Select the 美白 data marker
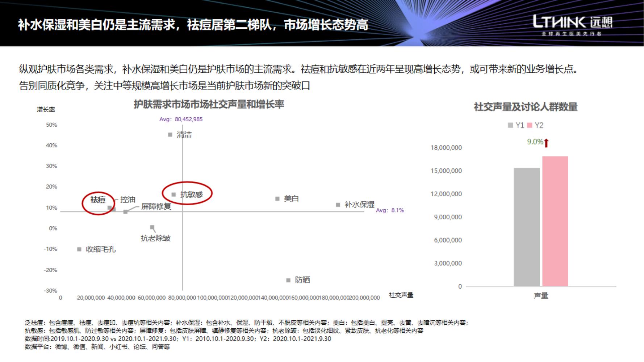Image resolution: width=644 pixels, height=362 pixels. tap(277, 199)
